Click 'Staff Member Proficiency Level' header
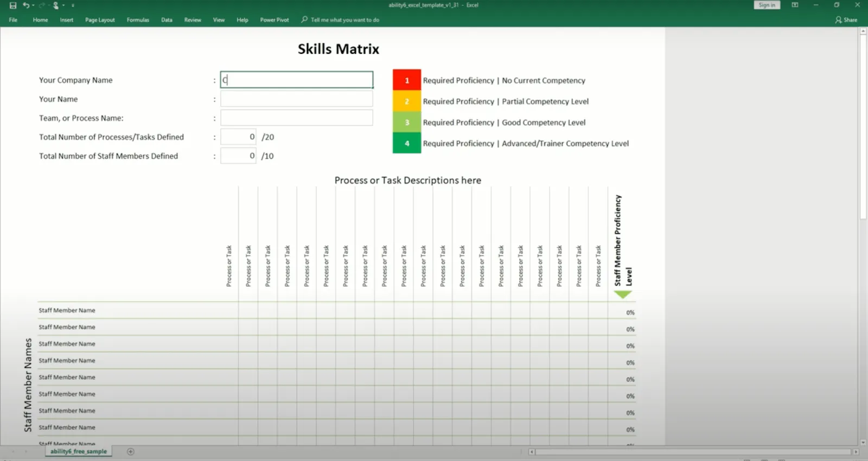The height and width of the screenshot is (461, 868). [623, 240]
